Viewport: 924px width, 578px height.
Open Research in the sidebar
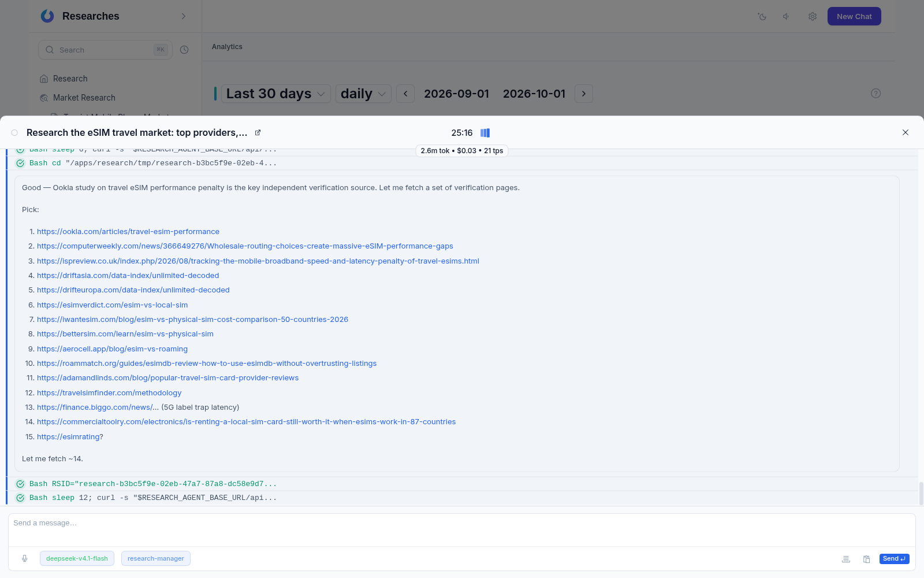(x=70, y=79)
